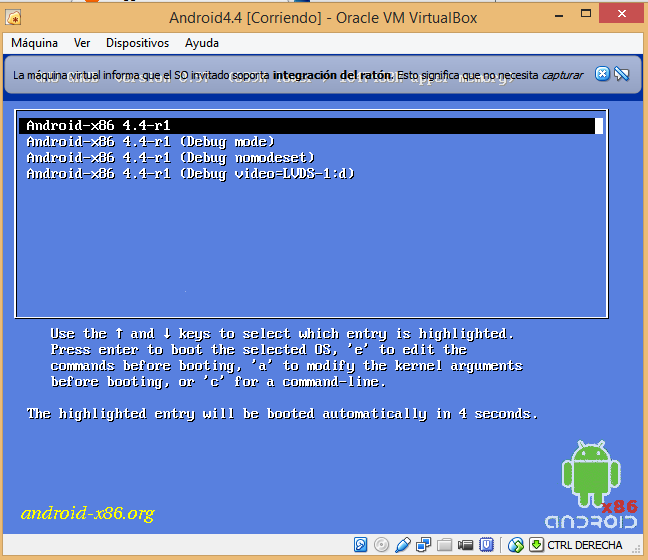Open the Ayuda menu
Screen dimensions: 648x560
coord(202,43)
